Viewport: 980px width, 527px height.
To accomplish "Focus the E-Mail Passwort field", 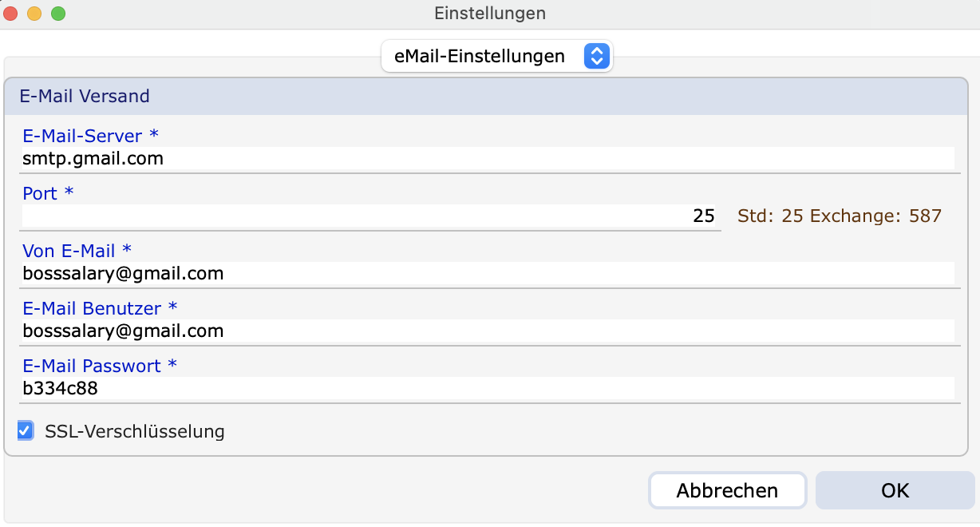I will point(487,388).
